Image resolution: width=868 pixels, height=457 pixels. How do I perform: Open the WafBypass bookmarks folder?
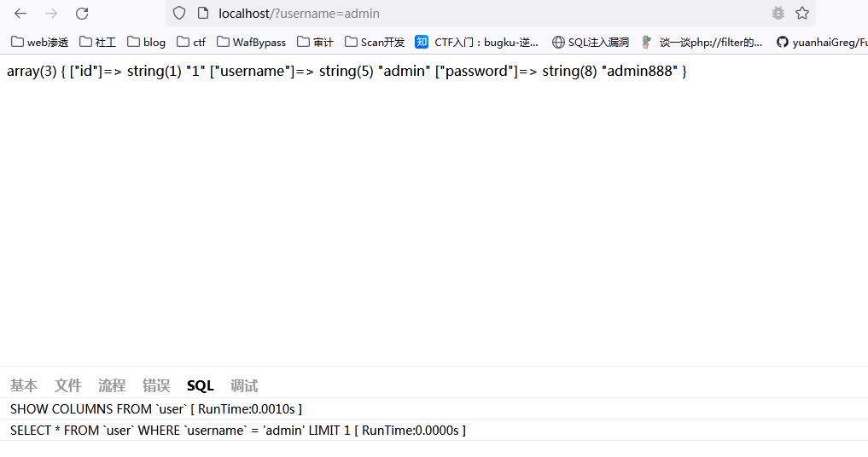[x=251, y=42]
